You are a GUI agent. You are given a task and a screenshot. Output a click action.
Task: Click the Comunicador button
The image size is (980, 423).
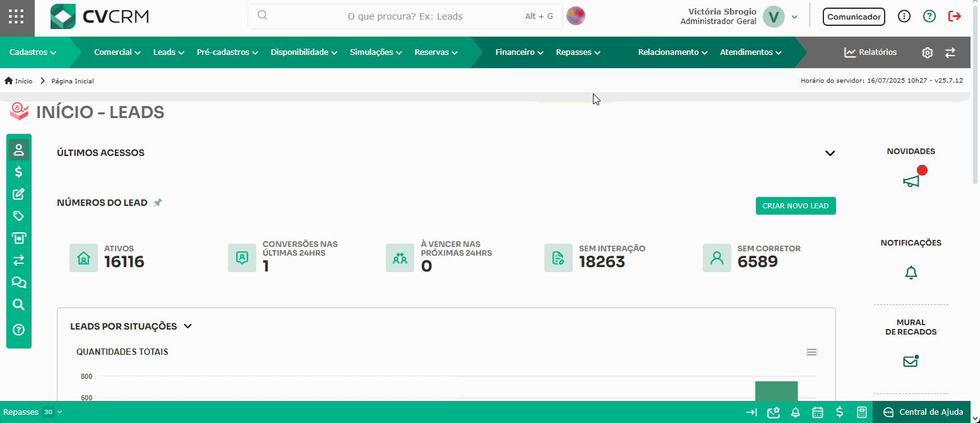(854, 17)
